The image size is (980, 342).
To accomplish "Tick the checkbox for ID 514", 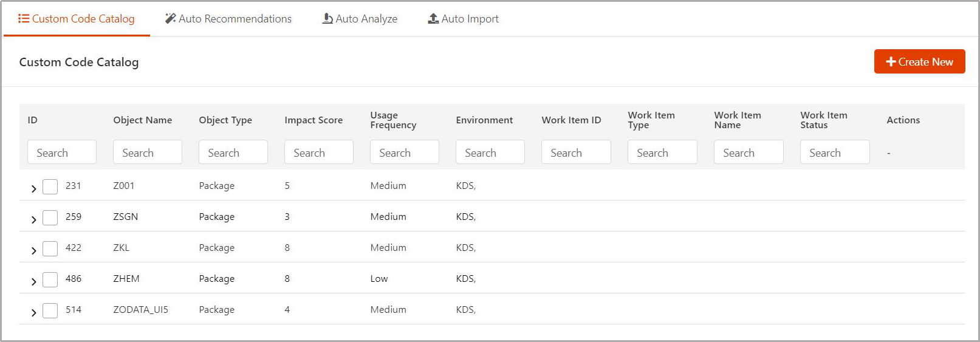I will (50, 310).
